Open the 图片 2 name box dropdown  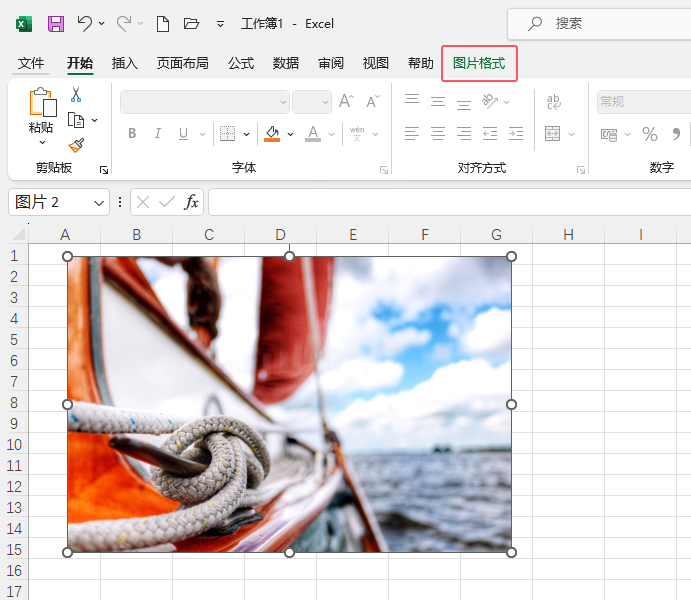pos(99,203)
